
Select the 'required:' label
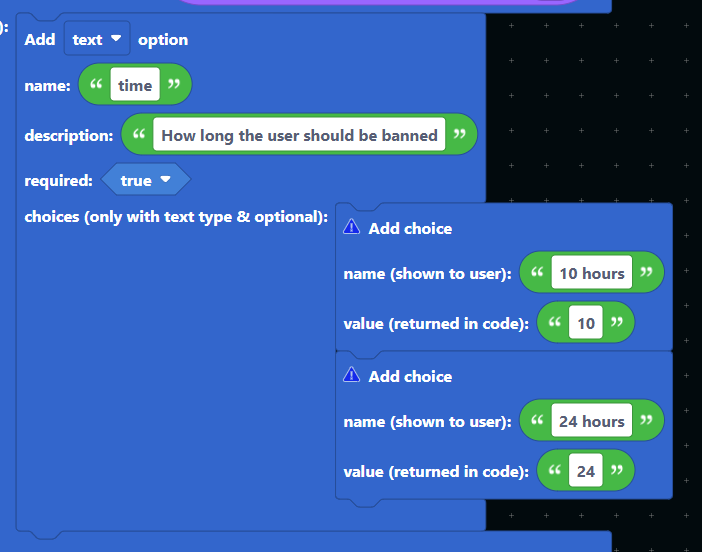58,181
